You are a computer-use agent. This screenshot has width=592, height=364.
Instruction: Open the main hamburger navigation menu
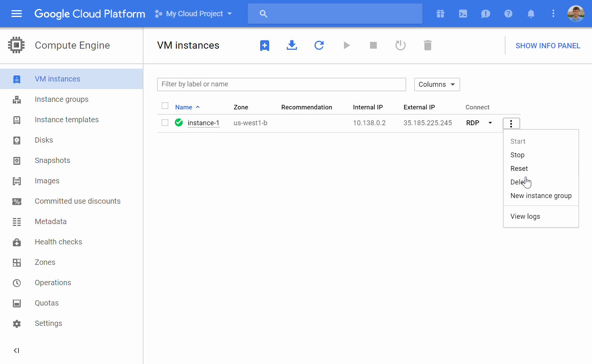pos(17,14)
